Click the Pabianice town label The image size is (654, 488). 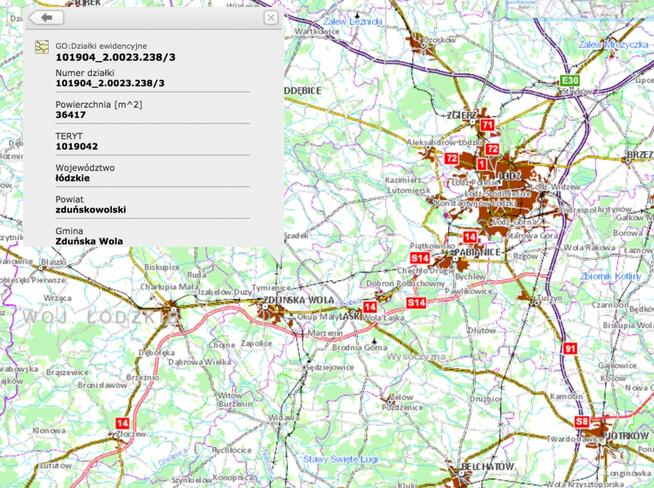pyautogui.click(x=477, y=252)
